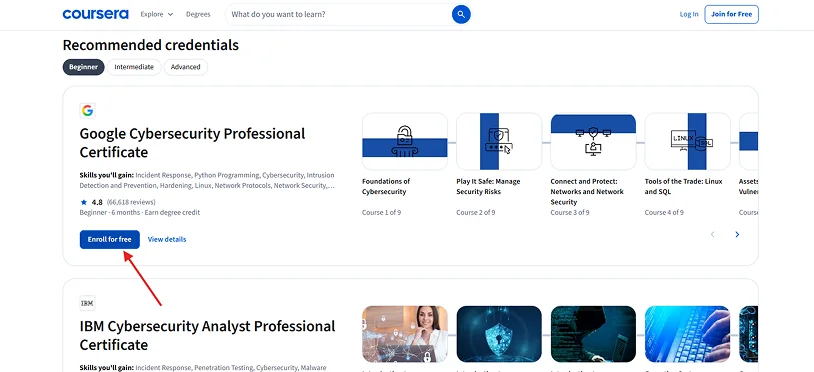The image size is (814, 372).
Task: Click the Google logo icon on certificate card
Action: [87, 111]
